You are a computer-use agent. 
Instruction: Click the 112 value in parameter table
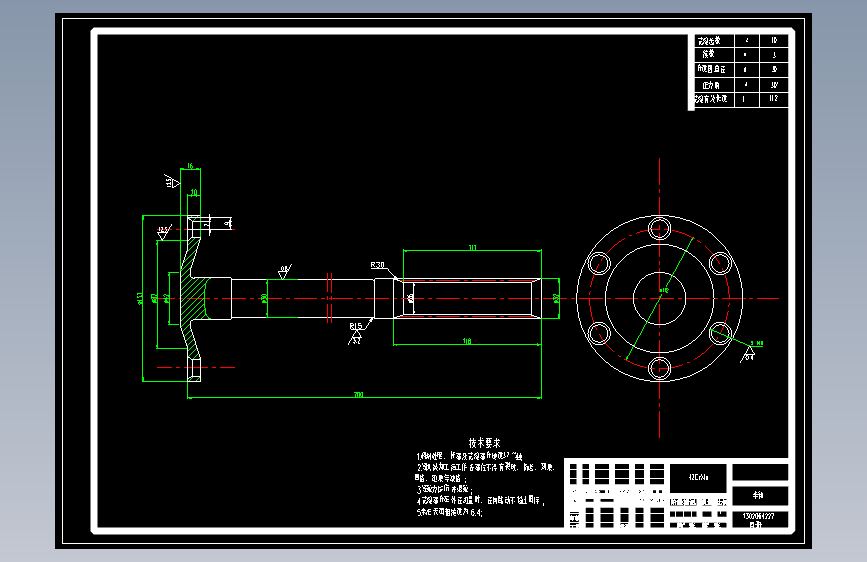774,98
